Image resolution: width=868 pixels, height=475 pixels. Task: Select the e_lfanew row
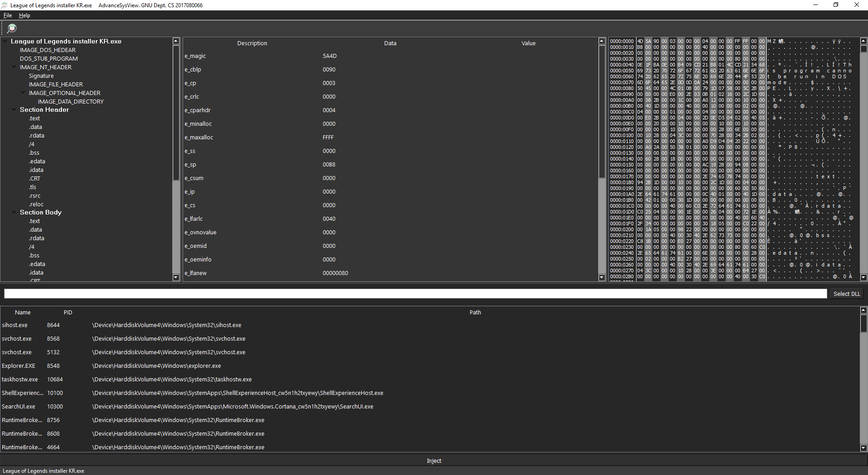click(x=390, y=273)
